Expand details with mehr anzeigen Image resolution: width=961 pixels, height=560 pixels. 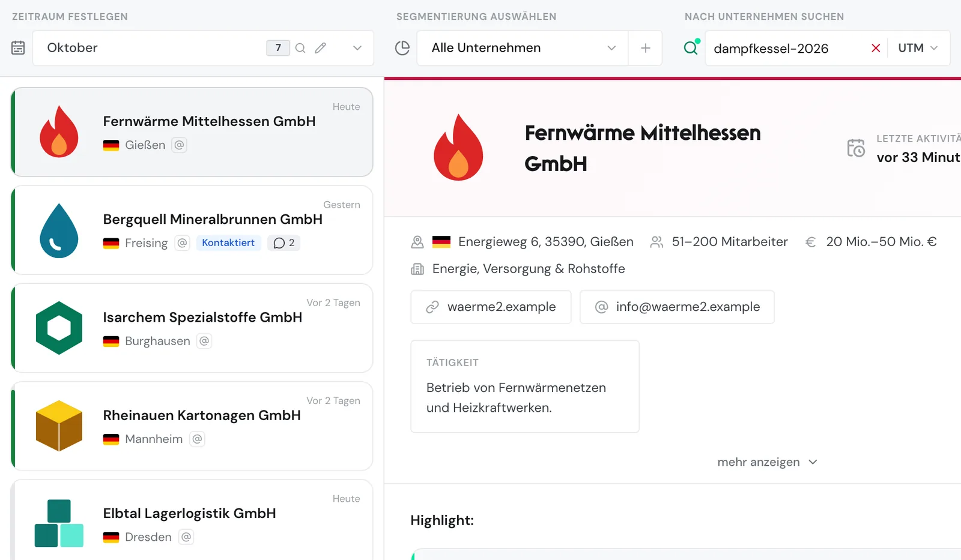click(767, 462)
